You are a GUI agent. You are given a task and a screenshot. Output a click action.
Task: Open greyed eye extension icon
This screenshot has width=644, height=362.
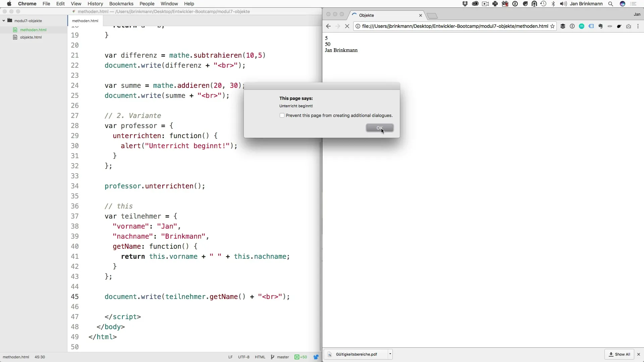tap(610, 26)
